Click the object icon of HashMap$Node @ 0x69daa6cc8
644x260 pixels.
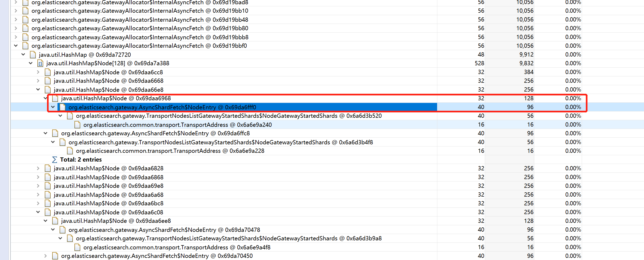[48, 72]
